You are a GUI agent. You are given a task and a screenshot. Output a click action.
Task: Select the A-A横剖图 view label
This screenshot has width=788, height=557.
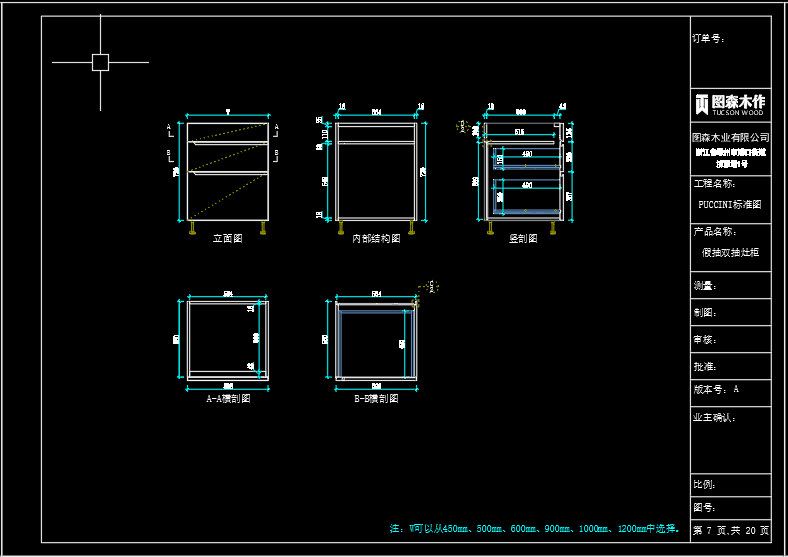pyautogui.click(x=229, y=399)
